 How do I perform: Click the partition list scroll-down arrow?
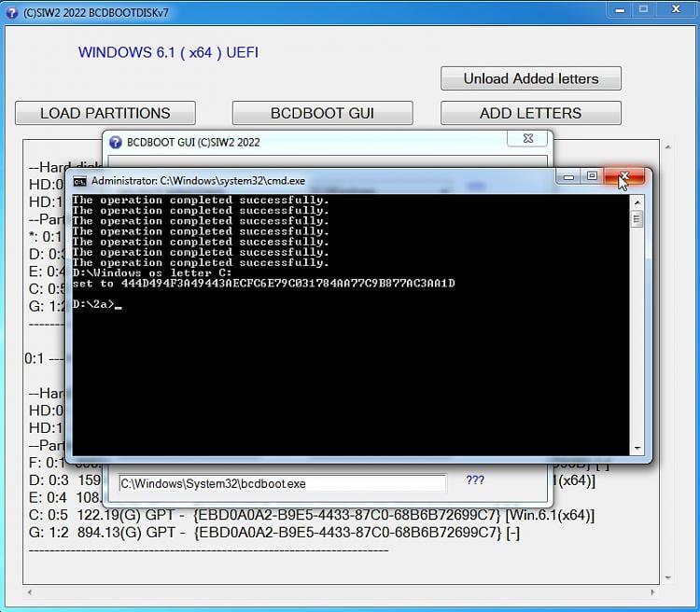point(668,577)
